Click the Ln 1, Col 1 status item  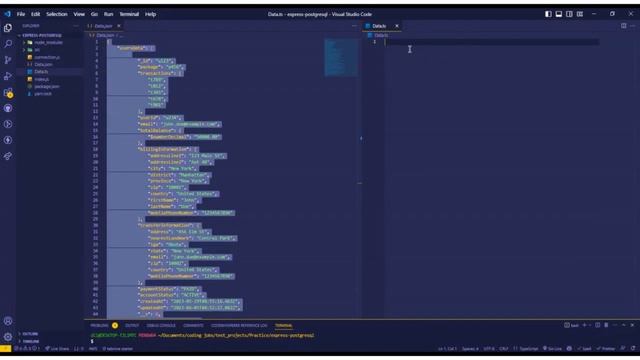(447, 349)
